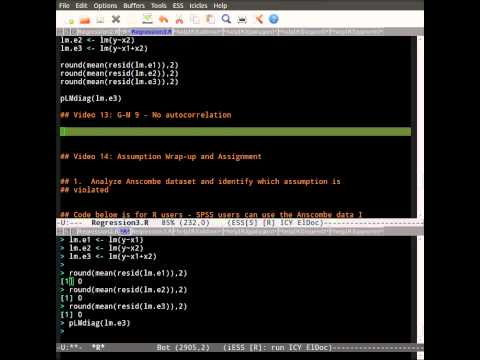The width and height of the screenshot is (480, 360).
Task: Open the Help menu
Action: [220, 6]
